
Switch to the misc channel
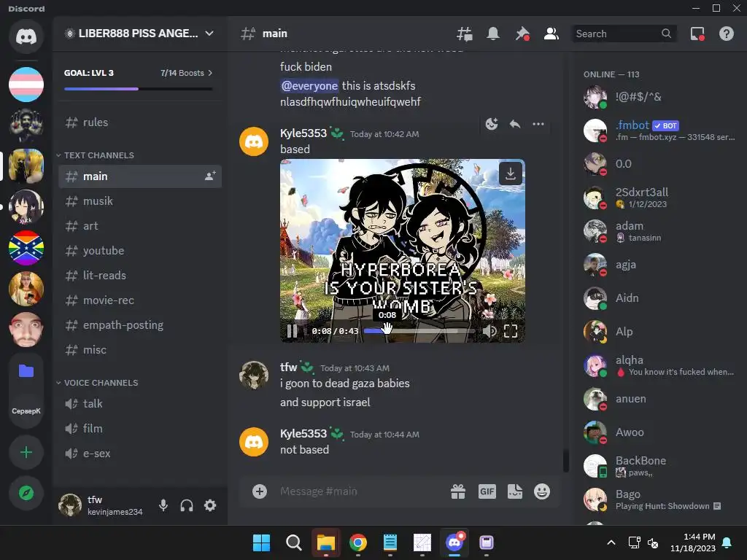click(x=139, y=349)
